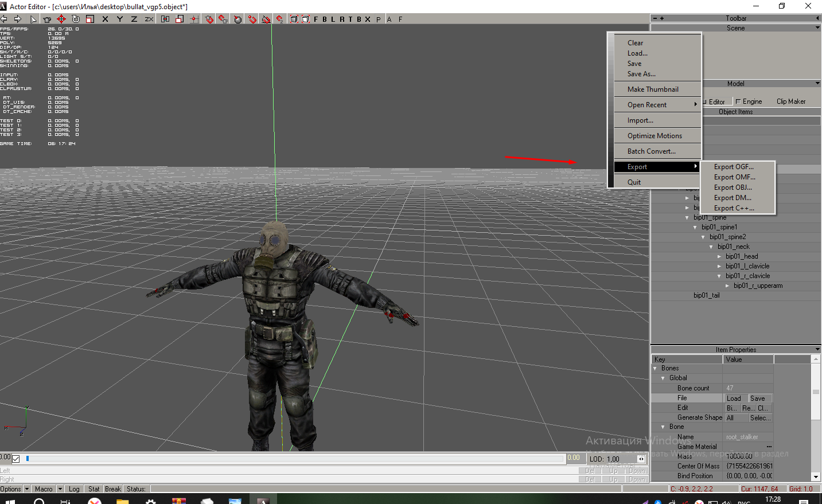Viewport: 822px width, 504px height.
Task: Collapse the bip01_spine2 node arrow
Action: [703, 237]
